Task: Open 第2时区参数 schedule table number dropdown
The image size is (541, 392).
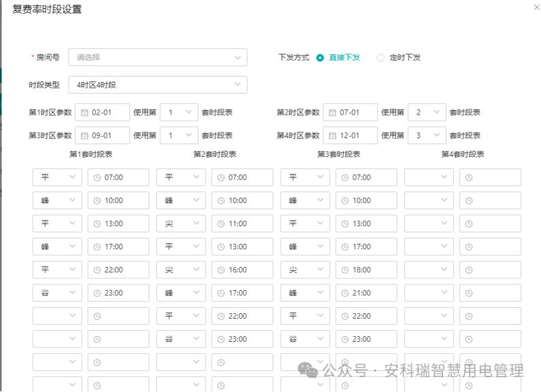Action: (x=427, y=112)
